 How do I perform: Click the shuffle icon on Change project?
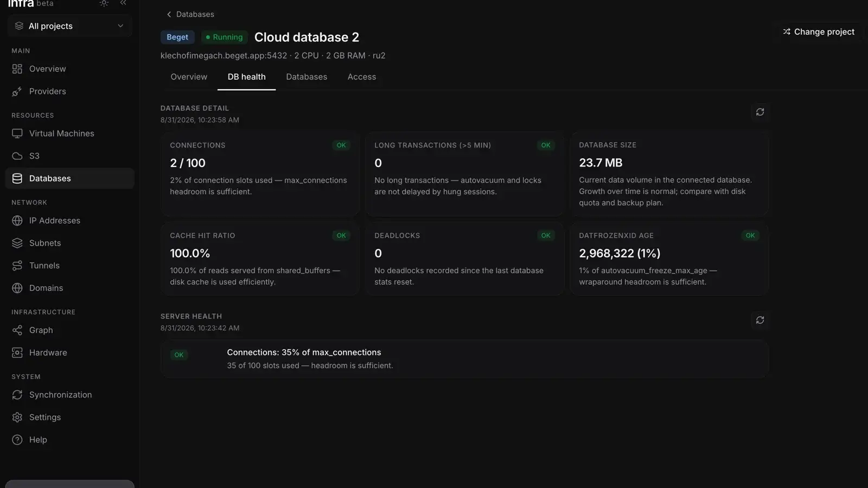point(787,32)
